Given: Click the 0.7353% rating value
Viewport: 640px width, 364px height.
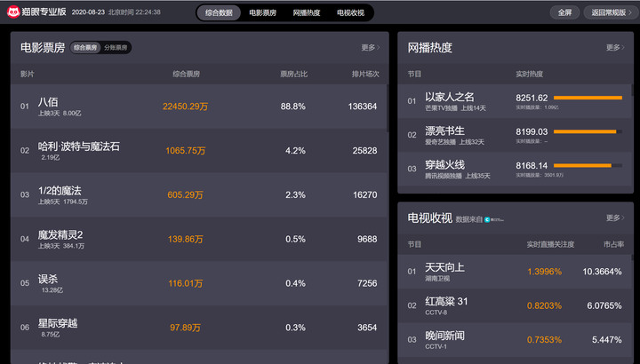Looking at the screenshot, I should pos(545,339).
